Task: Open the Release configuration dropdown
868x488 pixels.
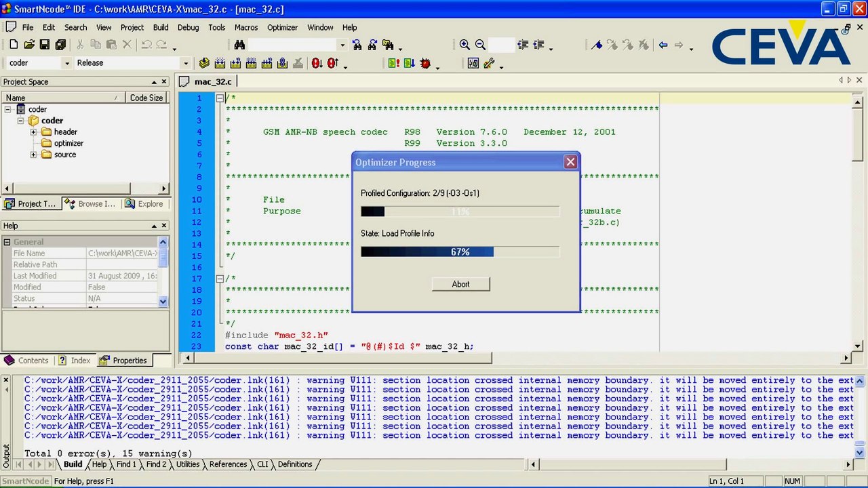Action: 185,63
